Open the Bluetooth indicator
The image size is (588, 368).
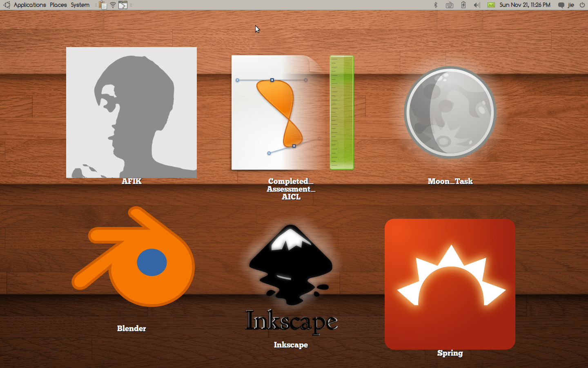436,5
